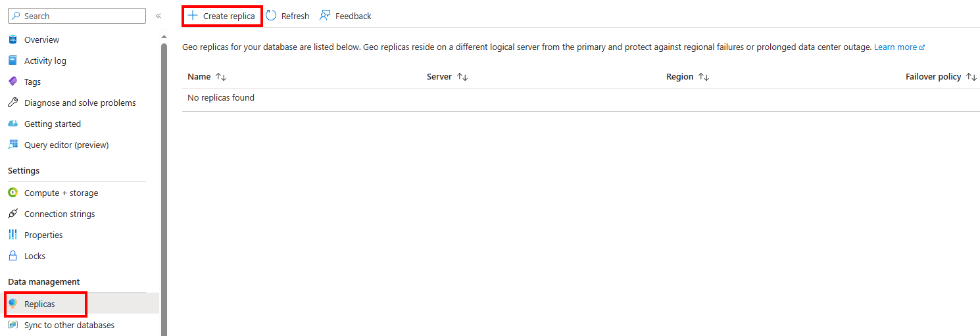Click the Compute + storage icon

point(12,193)
